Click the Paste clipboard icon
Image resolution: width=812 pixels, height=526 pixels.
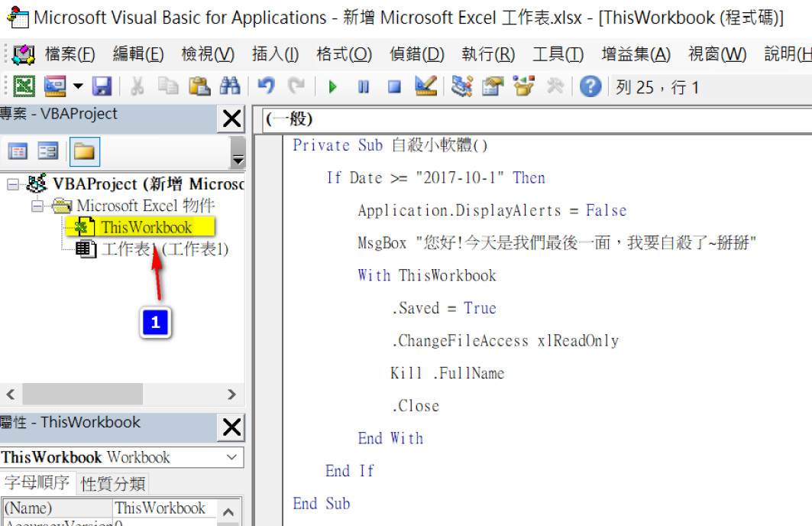click(199, 86)
